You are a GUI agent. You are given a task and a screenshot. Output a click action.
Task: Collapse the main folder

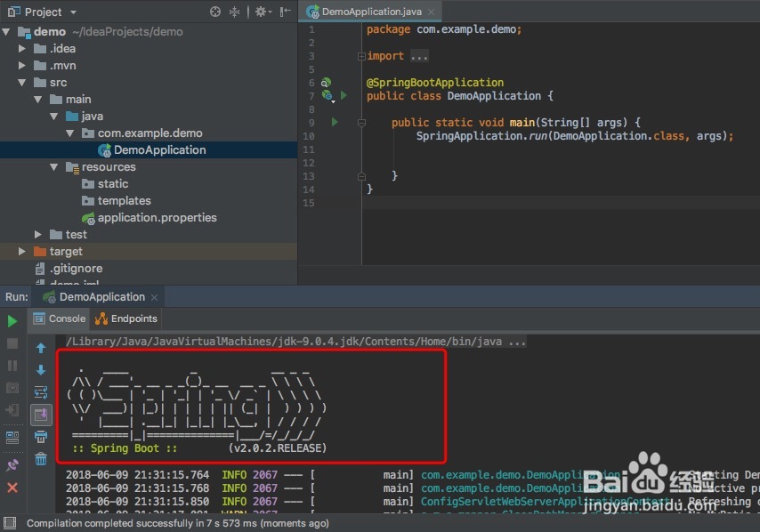[x=37, y=100]
